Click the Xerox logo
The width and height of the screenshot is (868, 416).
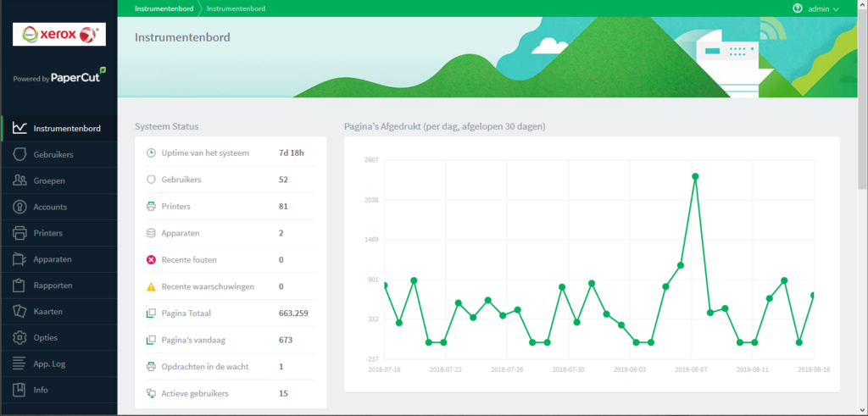(59, 34)
